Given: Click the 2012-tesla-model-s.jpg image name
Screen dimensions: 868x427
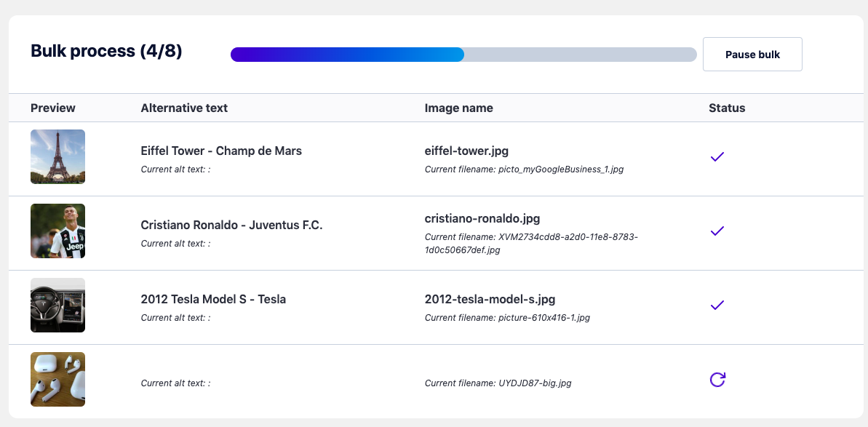Looking at the screenshot, I should [x=490, y=299].
